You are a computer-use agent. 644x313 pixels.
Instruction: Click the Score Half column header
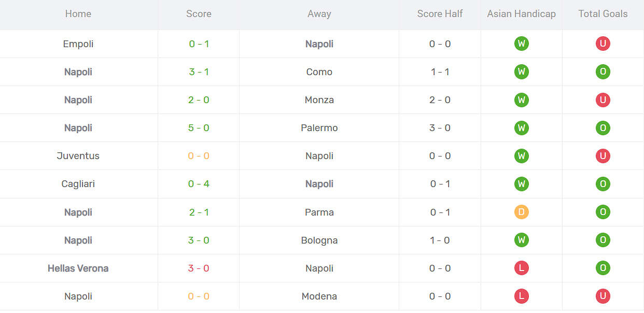click(440, 14)
